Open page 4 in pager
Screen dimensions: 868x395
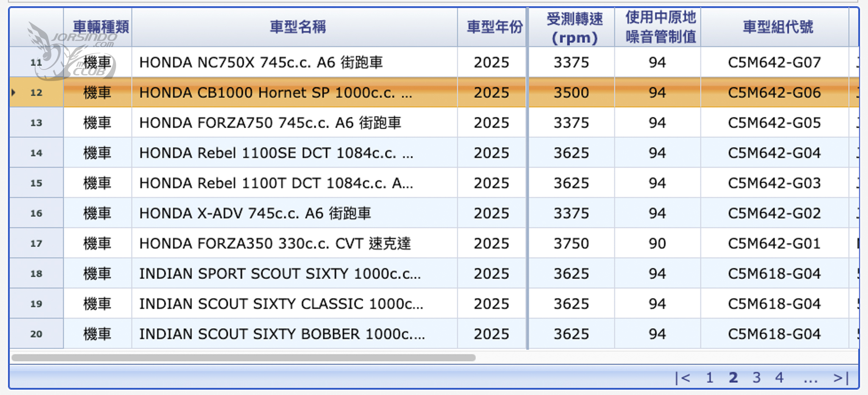tap(779, 377)
